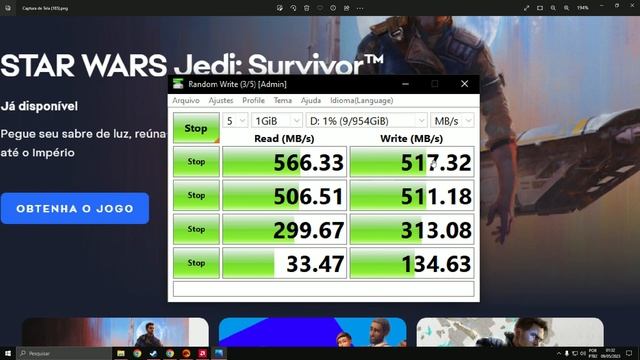
Task: Open the red app icon on taskbar
Action: [x=202, y=353]
